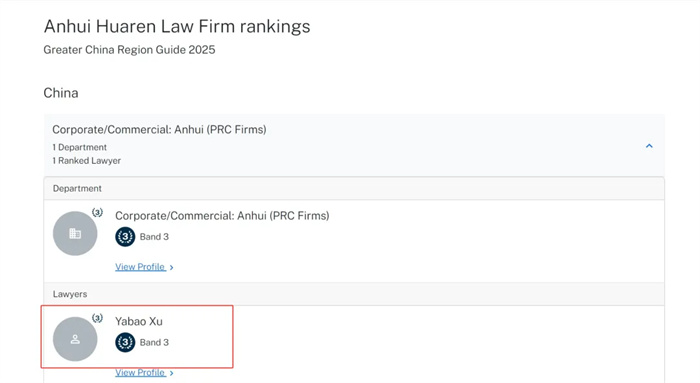Click small rank 3 badge on lawyer avatar

[x=97, y=318]
